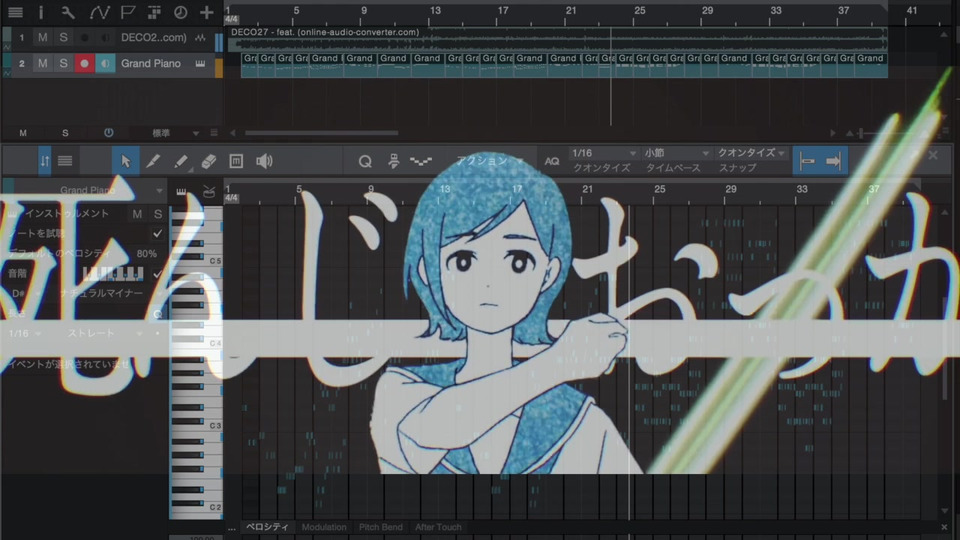
Task: Select the Velocity tab
Action: (x=267, y=527)
